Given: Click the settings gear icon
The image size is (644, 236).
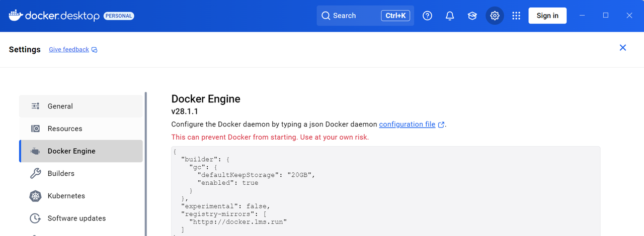Looking at the screenshot, I should tap(495, 16).
